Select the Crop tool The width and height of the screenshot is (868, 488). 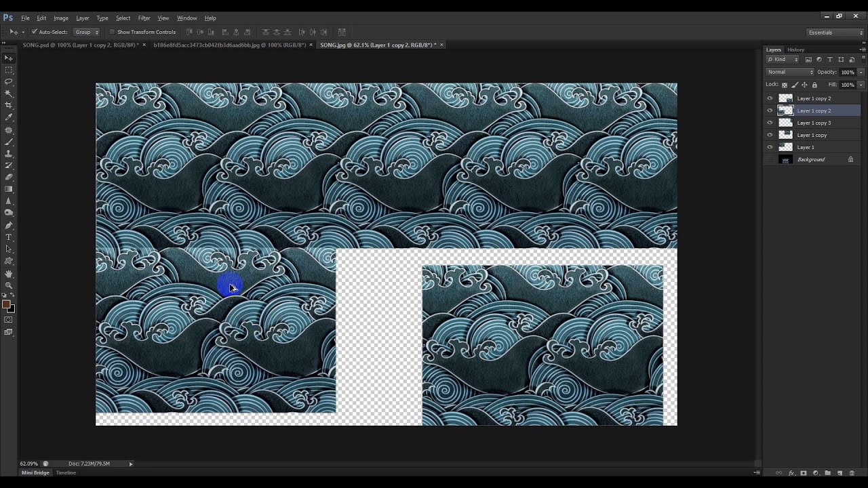coord(9,105)
